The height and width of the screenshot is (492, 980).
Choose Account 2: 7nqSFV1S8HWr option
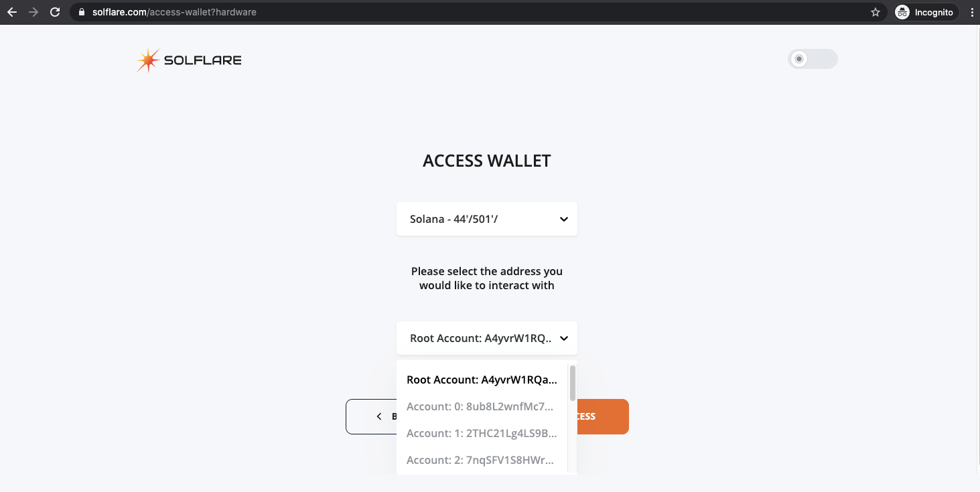[480, 460]
